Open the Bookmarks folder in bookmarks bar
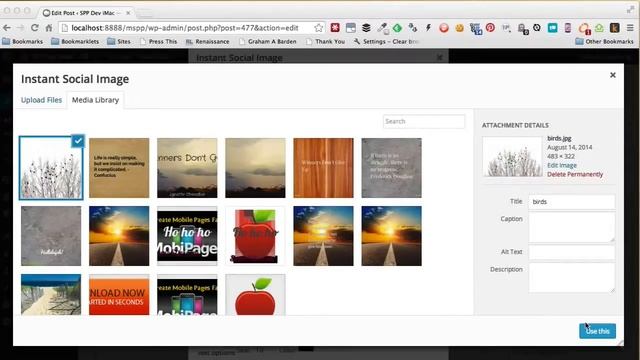 pos(23,41)
